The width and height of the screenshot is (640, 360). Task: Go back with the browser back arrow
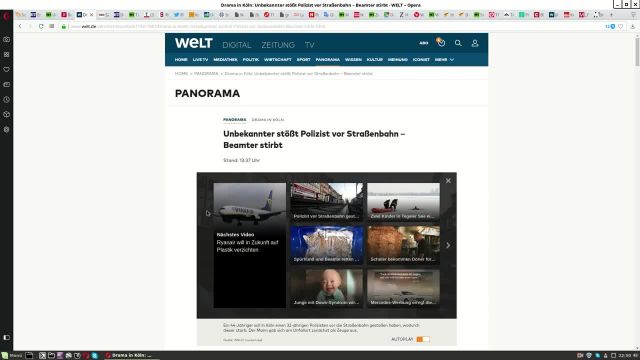pos(20,26)
